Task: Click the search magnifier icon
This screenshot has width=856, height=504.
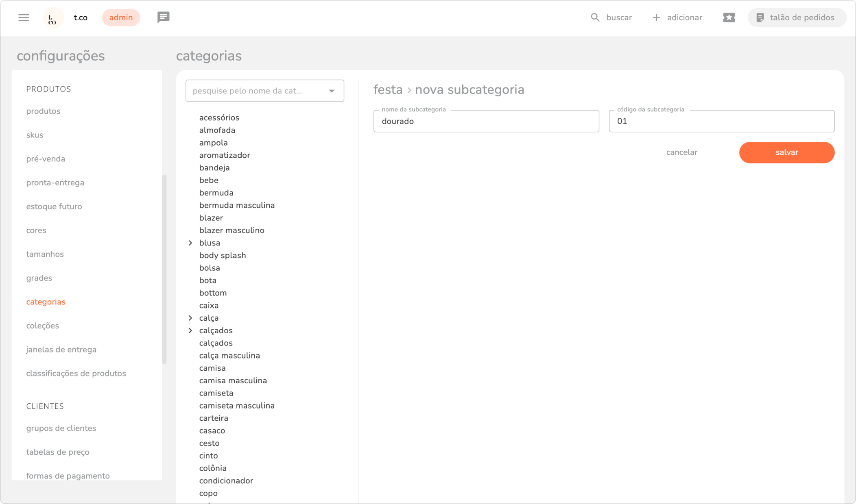Action: point(595,17)
